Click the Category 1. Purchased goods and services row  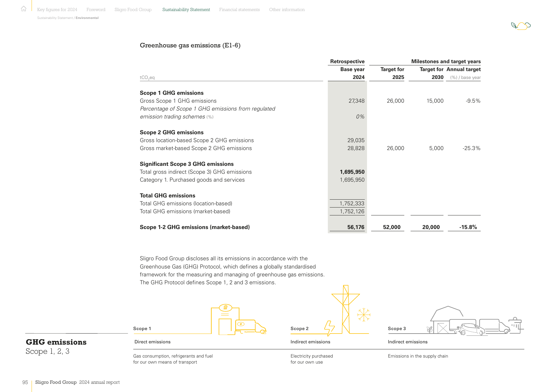pyautogui.click(x=252, y=180)
